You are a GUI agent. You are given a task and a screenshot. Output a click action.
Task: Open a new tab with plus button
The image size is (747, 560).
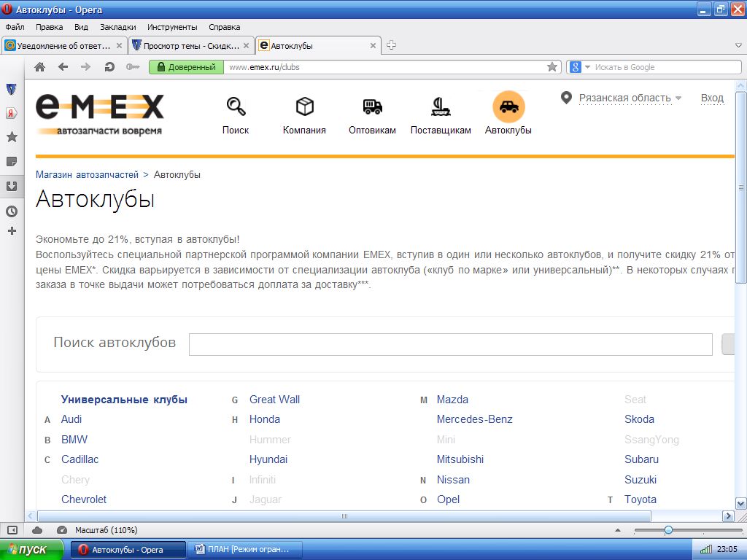click(391, 45)
